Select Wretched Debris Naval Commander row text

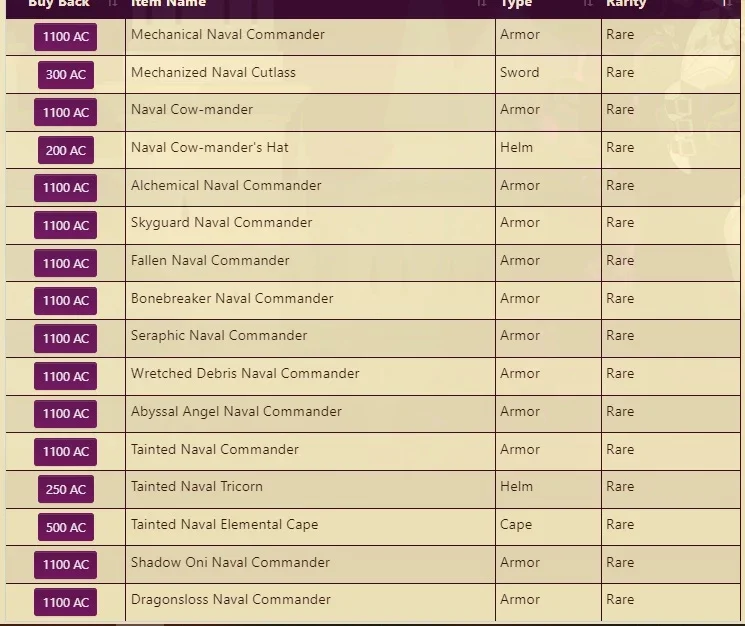(x=245, y=373)
